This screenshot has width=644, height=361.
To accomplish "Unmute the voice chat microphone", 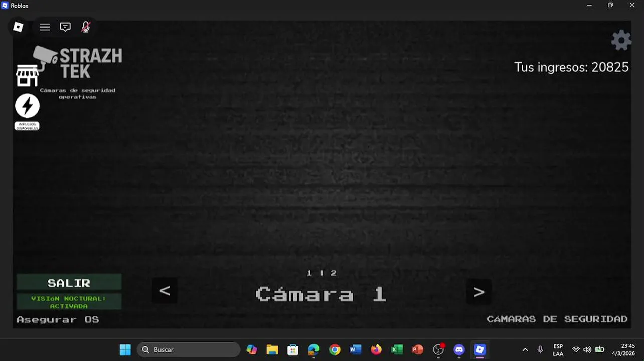I will point(86,27).
